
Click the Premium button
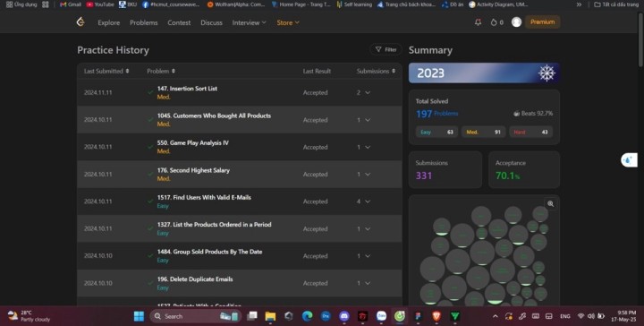pos(542,22)
